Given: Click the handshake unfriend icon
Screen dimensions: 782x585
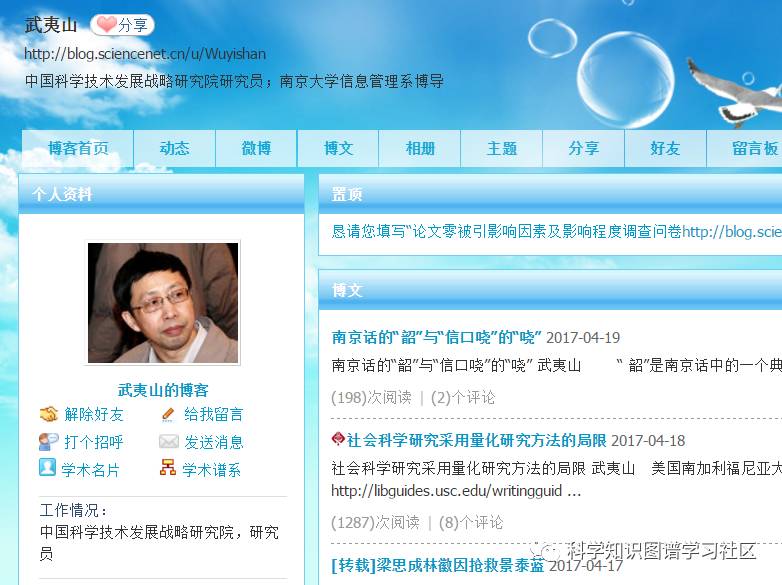Looking at the screenshot, I should click(49, 414).
